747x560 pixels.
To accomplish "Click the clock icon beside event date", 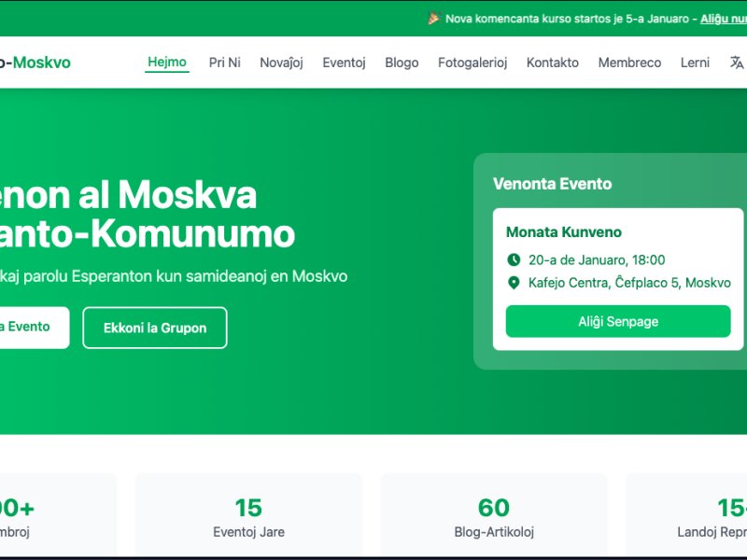I will point(514,259).
